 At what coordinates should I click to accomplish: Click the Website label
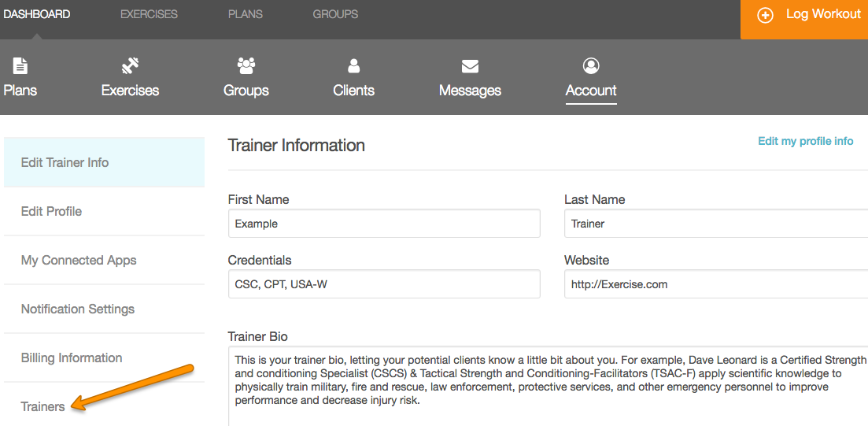point(587,261)
